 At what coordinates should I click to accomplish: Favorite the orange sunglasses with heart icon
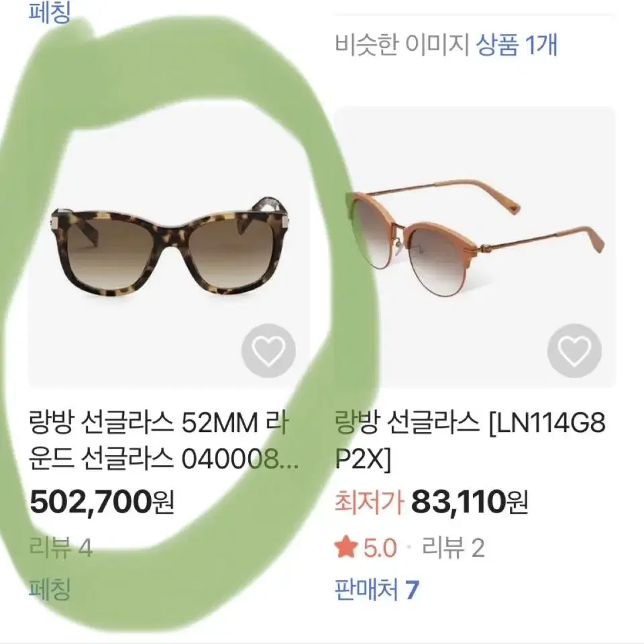coord(574,350)
